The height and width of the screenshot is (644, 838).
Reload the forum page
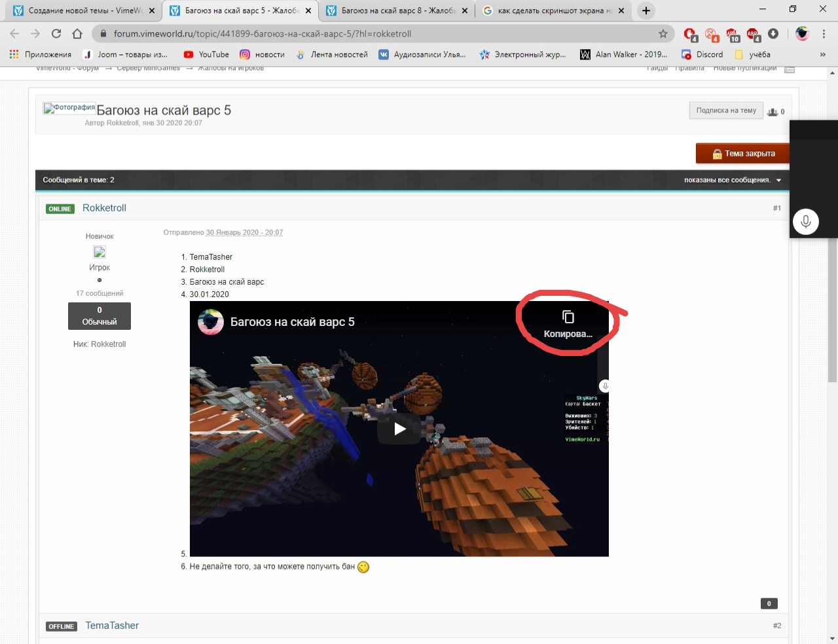(x=56, y=34)
